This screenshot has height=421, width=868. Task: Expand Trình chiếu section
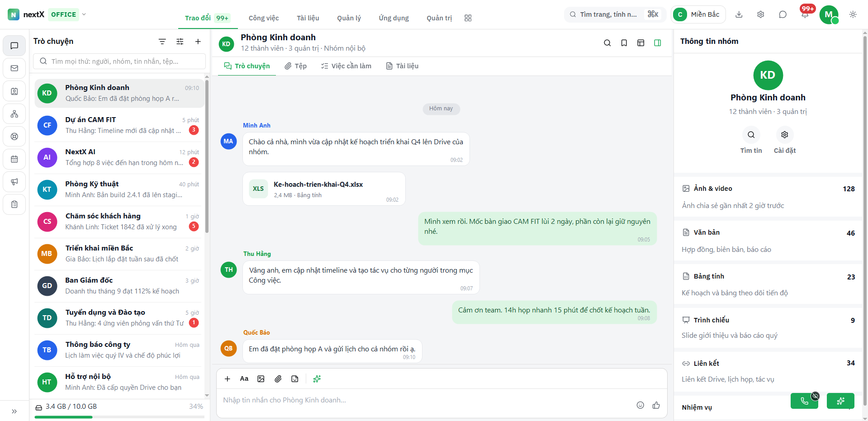point(768,328)
